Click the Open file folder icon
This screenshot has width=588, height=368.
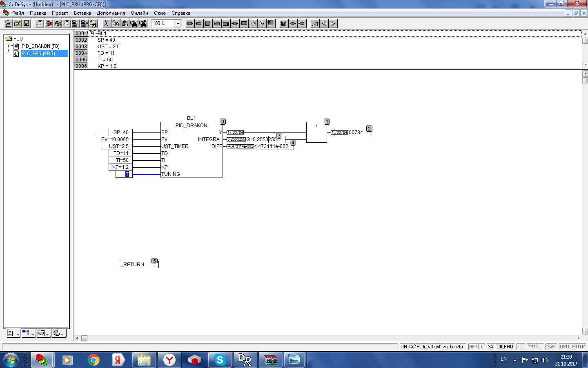[x=18, y=24]
